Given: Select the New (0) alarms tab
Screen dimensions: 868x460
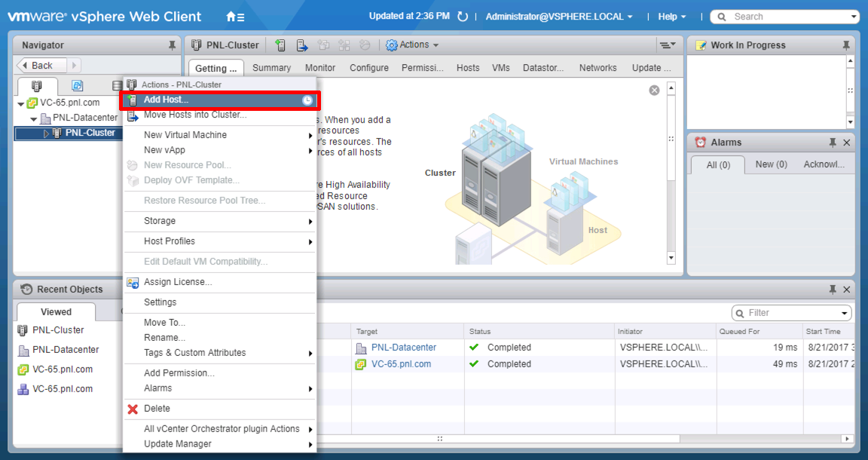Looking at the screenshot, I should [x=771, y=164].
